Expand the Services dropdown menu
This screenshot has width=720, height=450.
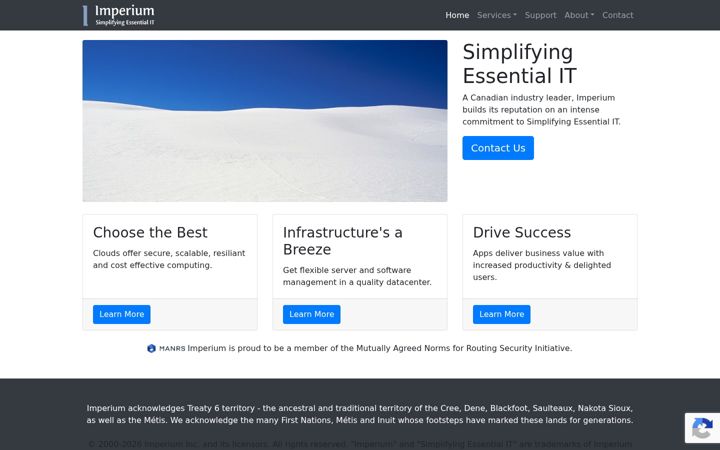(496, 15)
